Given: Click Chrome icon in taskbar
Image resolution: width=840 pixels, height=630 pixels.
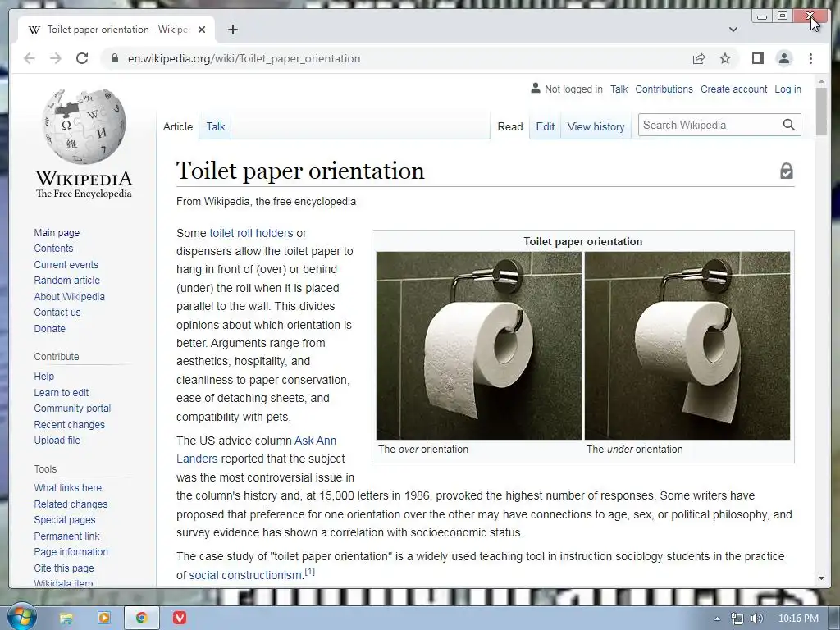Looking at the screenshot, I should [141, 619].
